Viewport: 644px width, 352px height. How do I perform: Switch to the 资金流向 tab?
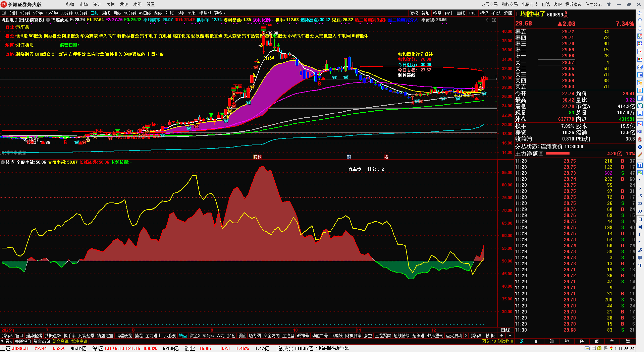pyautogui.click(x=42, y=341)
